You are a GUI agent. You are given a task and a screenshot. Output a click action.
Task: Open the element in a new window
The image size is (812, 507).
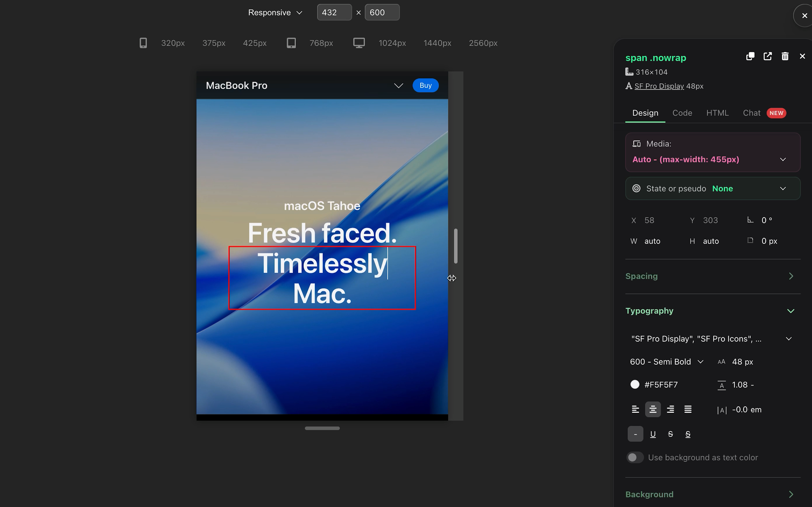tap(768, 56)
